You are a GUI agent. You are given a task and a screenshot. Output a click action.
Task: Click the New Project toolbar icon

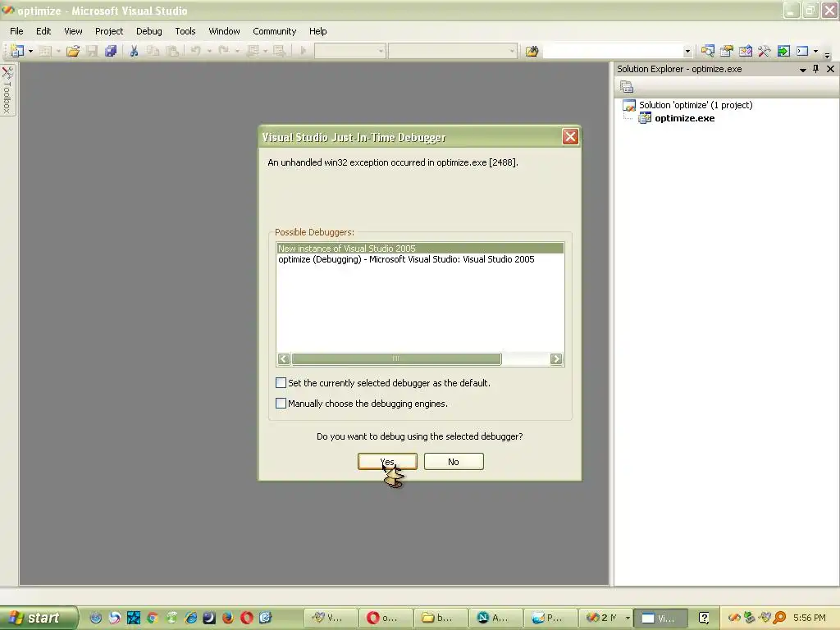17,51
